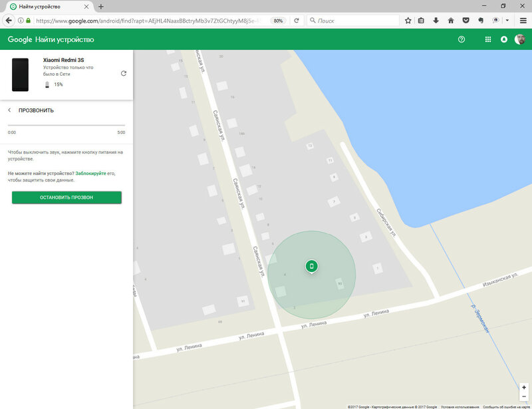Click the Xiaomi Redmi 3S device name

(x=63, y=60)
